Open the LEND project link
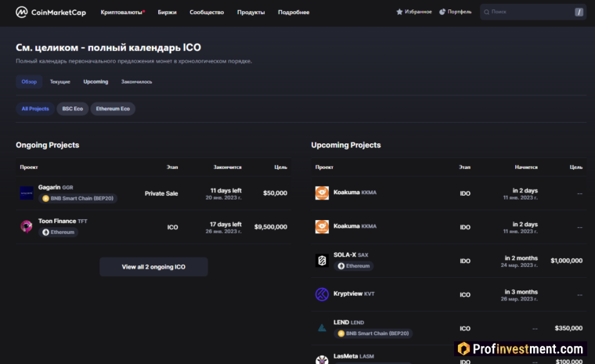The height and width of the screenshot is (364, 595). [x=341, y=323]
